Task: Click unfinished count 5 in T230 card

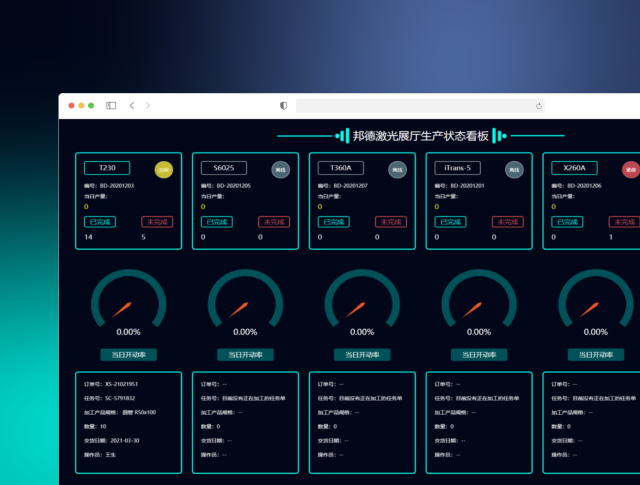Action: [143, 237]
